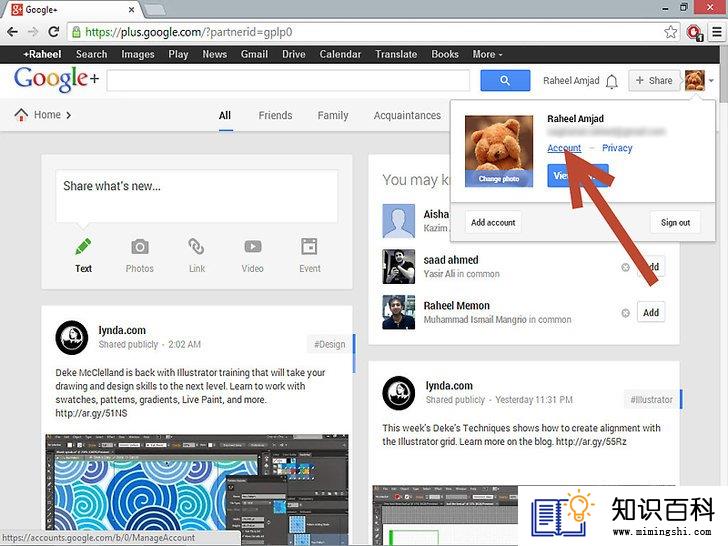Click the Raheel Amjad name in header

click(571, 81)
